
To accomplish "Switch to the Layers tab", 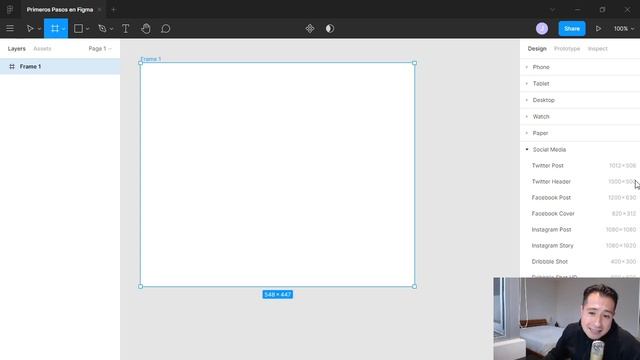I will (16, 49).
